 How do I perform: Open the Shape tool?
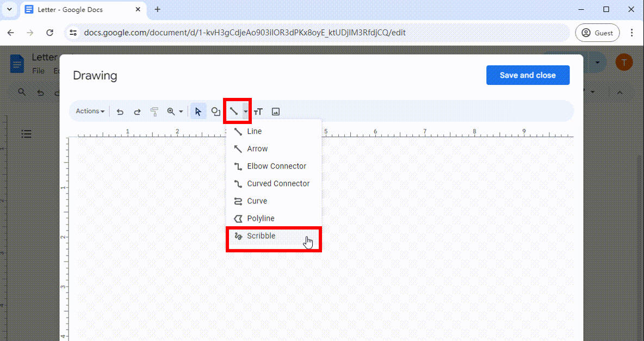point(215,111)
